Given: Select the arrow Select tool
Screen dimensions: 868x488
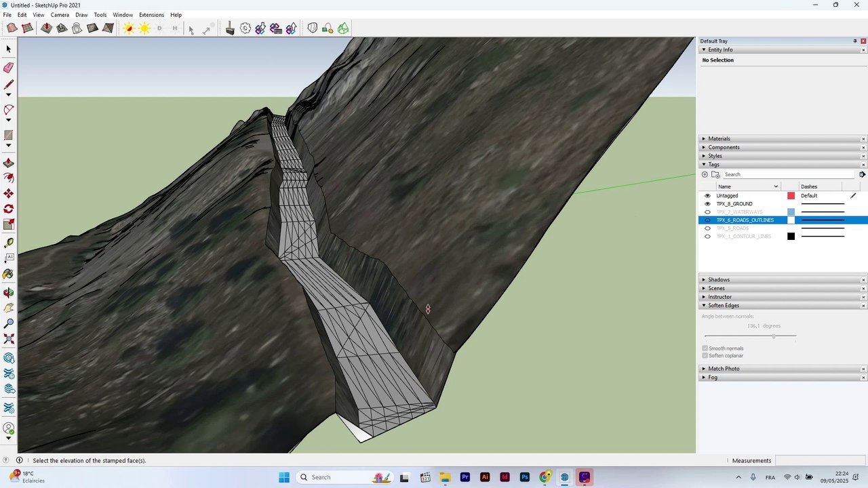Looking at the screenshot, I should [9, 49].
